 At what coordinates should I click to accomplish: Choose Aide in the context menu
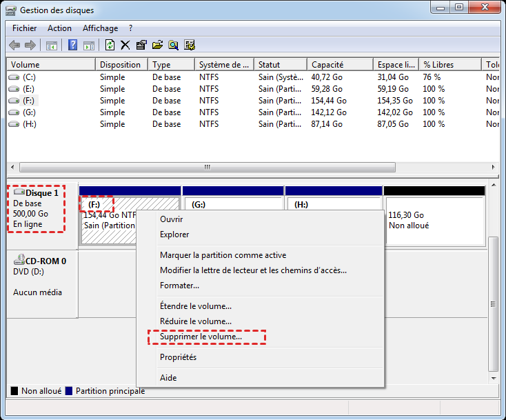click(261, 378)
